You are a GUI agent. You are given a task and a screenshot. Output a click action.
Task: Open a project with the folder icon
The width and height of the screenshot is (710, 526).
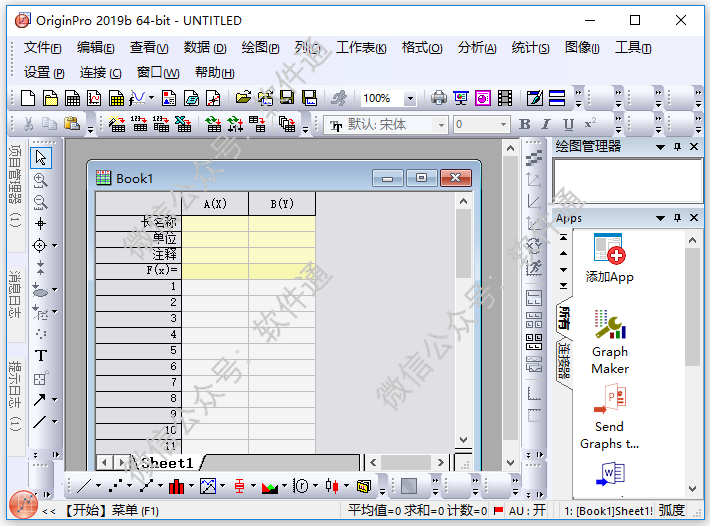pos(243,98)
